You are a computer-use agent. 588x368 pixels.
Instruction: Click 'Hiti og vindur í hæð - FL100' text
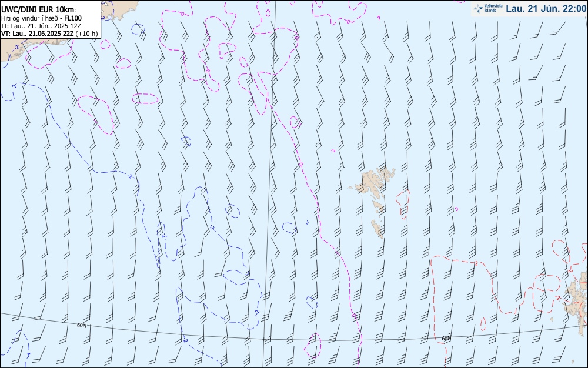[41, 18]
